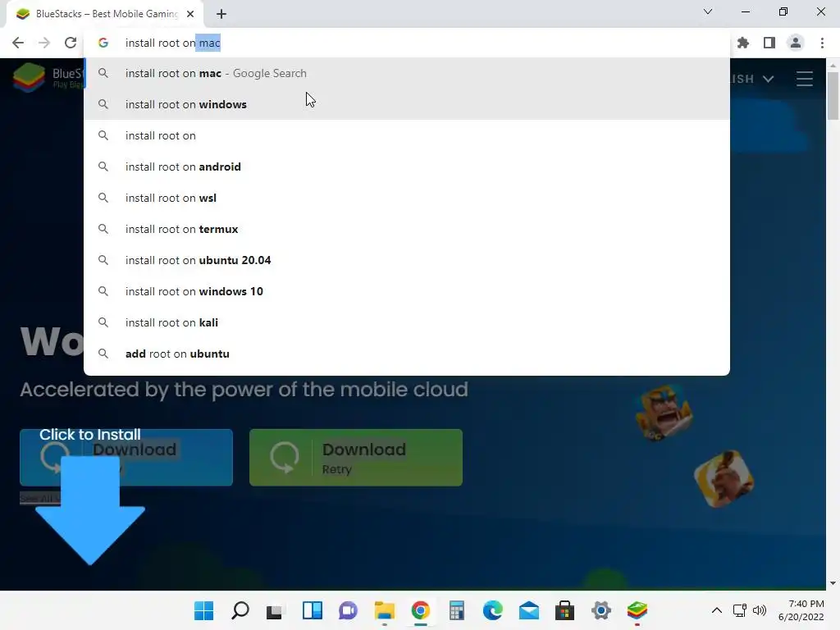Open the Extensions puzzle icon

[x=743, y=43]
